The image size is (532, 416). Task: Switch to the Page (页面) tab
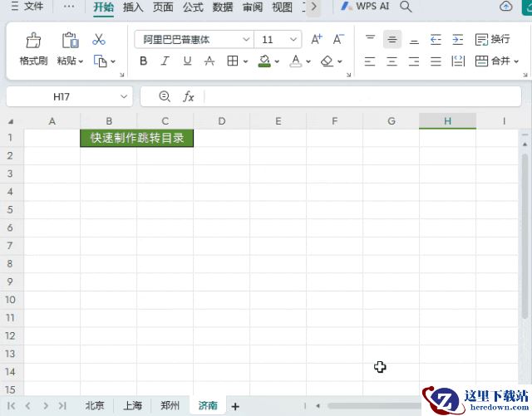163,7
